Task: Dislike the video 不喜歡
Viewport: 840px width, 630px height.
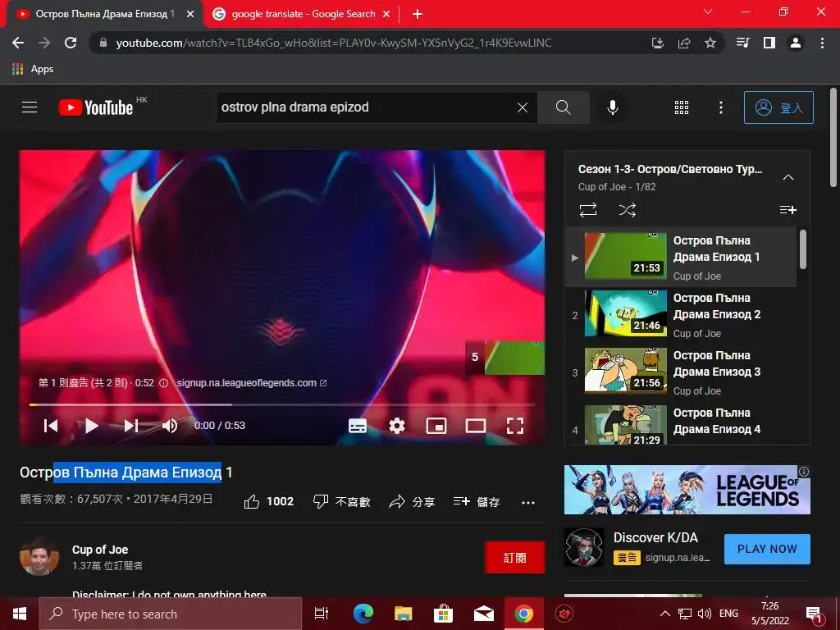Action: pos(342,502)
